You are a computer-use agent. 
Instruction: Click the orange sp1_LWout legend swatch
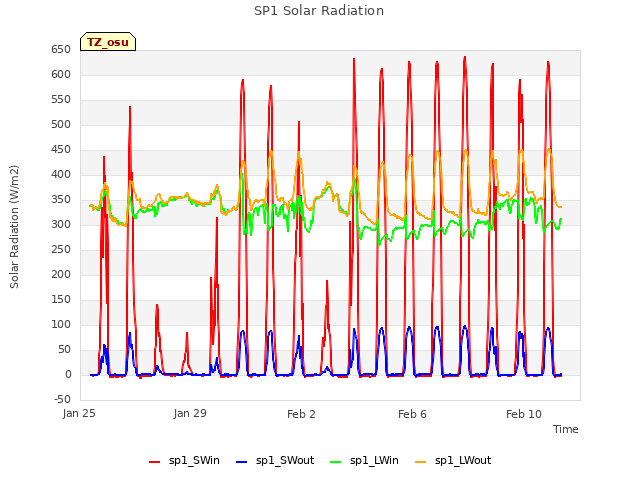click(x=420, y=461)
